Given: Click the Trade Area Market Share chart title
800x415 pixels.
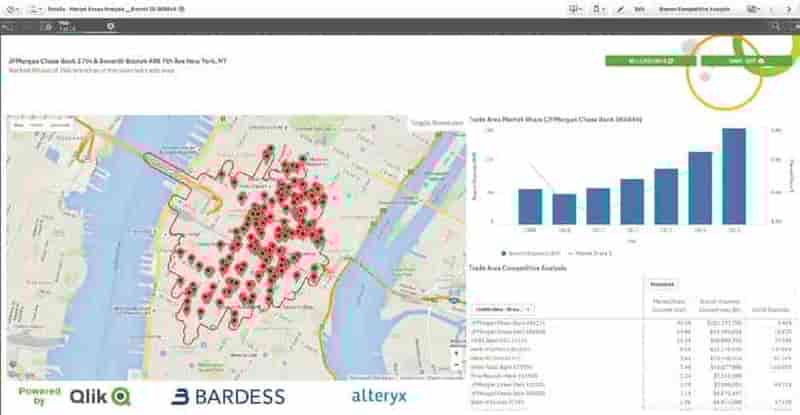Looking at the screenshot, I should tap(556, 119).
